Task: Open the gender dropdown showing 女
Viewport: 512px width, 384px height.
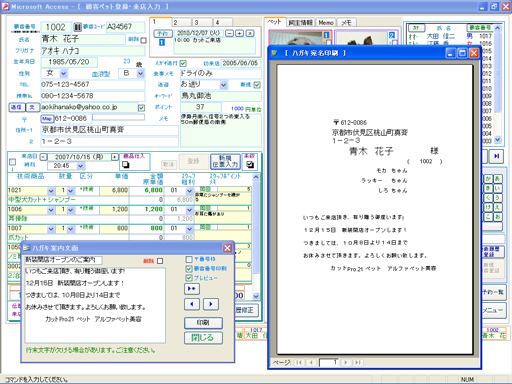Action: coord(64,73)
